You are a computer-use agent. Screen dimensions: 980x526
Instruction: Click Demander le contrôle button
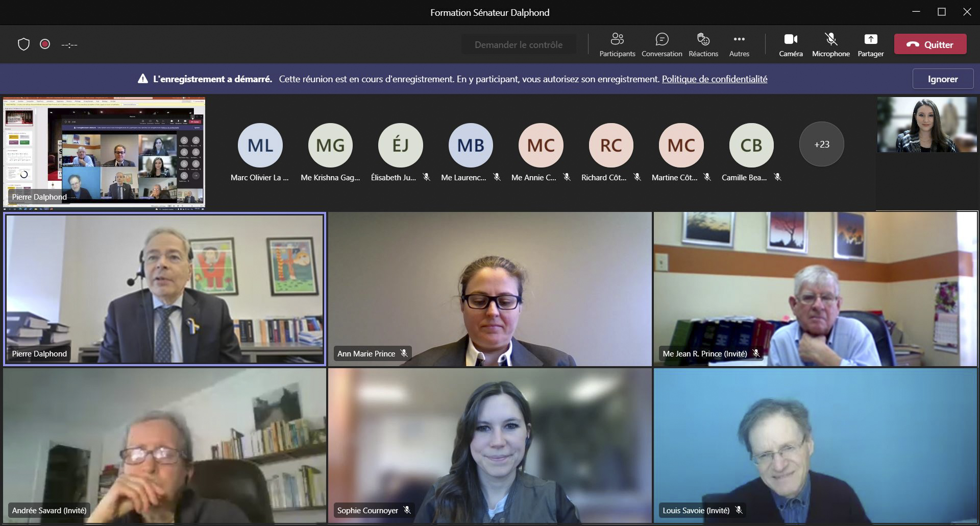click(519, 45)
